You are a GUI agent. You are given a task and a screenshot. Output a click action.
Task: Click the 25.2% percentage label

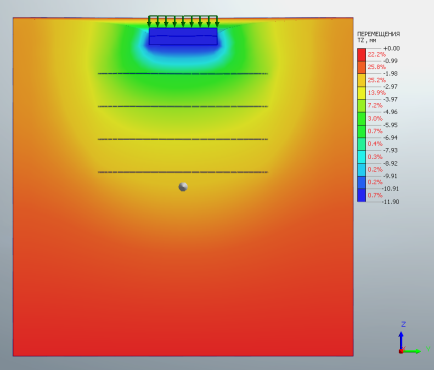point(377,80)
